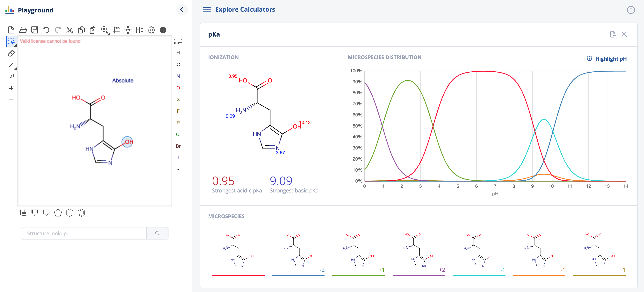Viewport: 644px width, 292px height.
Task: Click the 2D clean structure icon
Action: point(117,30)
